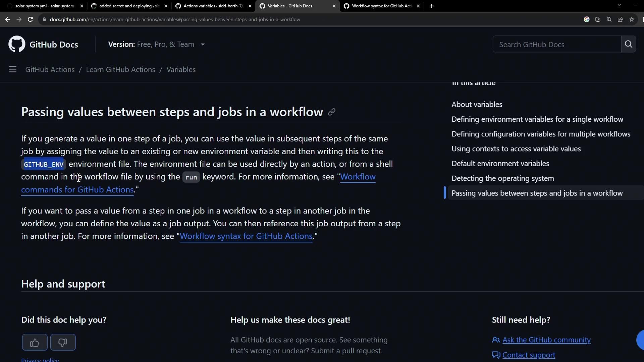Screen dimensions: 644x362
Task: Click the browser zoom magnifier icon
Action: 609,19
